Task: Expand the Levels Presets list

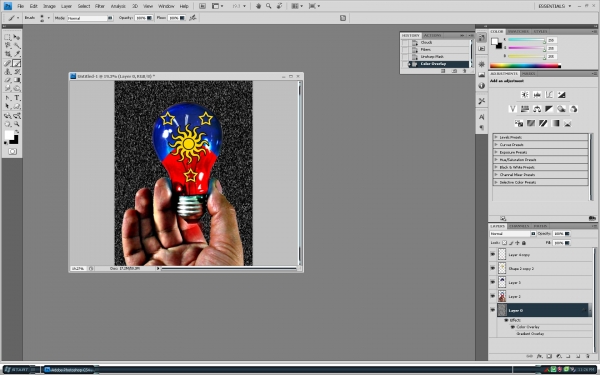Action: click(496, 137)
